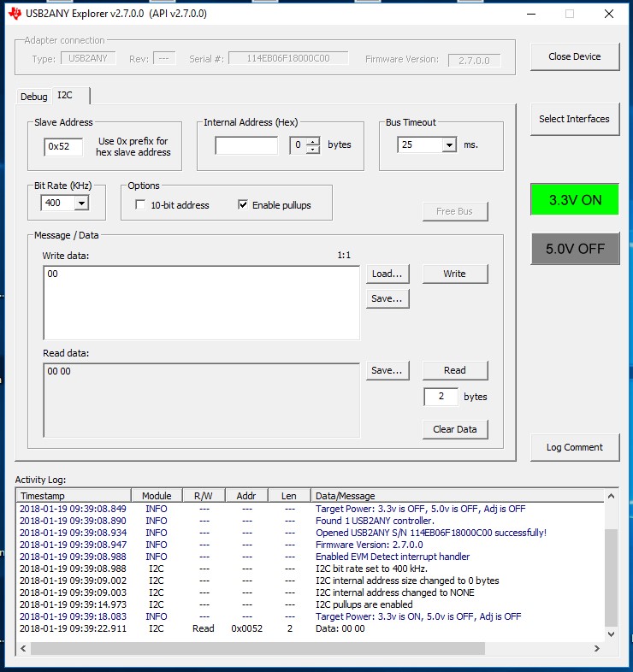Select log row 'Found 1 USB2ANY controller.'

(x=311, y=521)
